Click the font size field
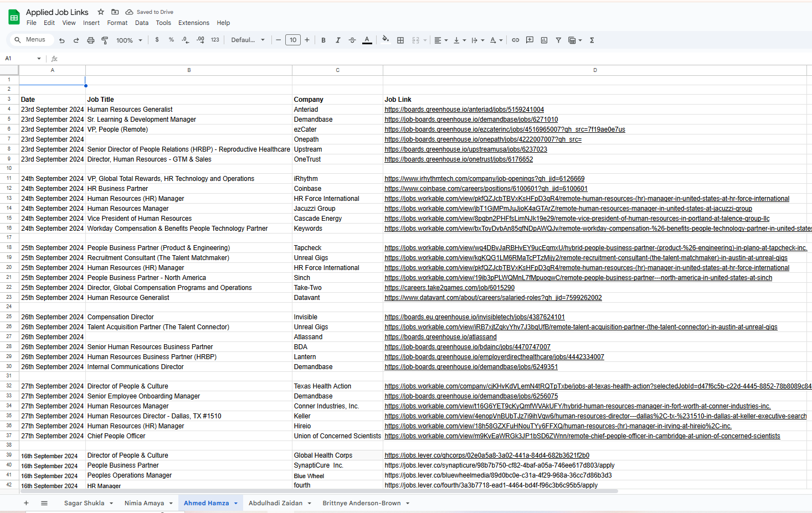This screenshot has width=812, height=513. [x=293, y=40]
